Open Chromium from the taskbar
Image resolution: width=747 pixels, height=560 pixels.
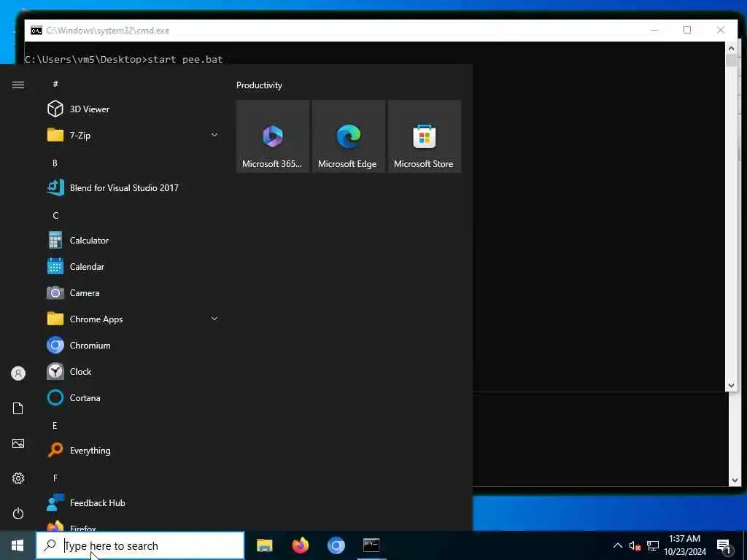tap(336, 545)
